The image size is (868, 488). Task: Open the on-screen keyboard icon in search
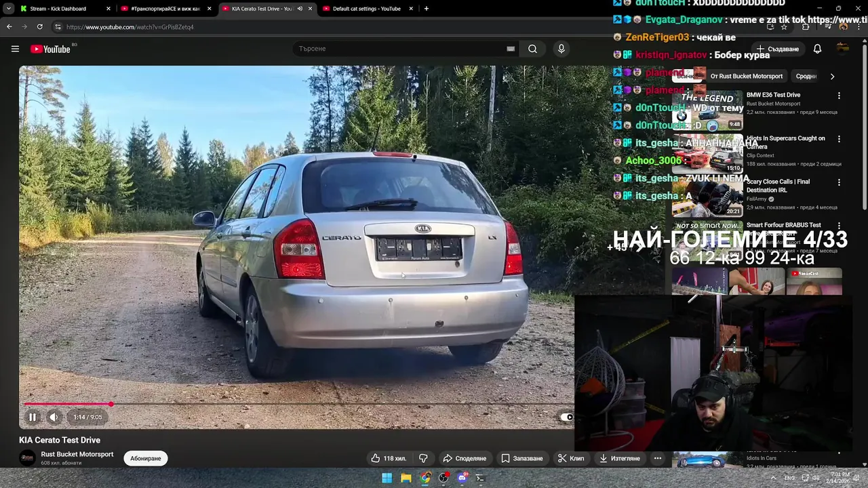[x=511, y=49]
